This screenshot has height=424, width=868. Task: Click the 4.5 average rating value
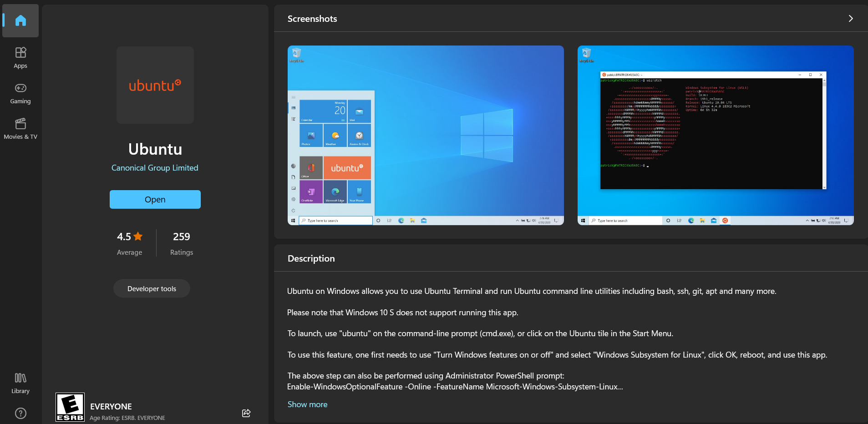124,237
